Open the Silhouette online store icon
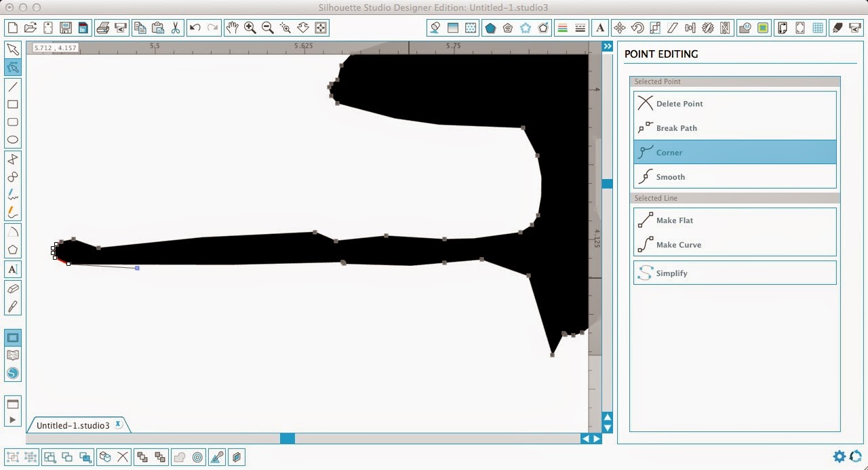This screenshot has height=470, width=868. [x=13, y=372]
